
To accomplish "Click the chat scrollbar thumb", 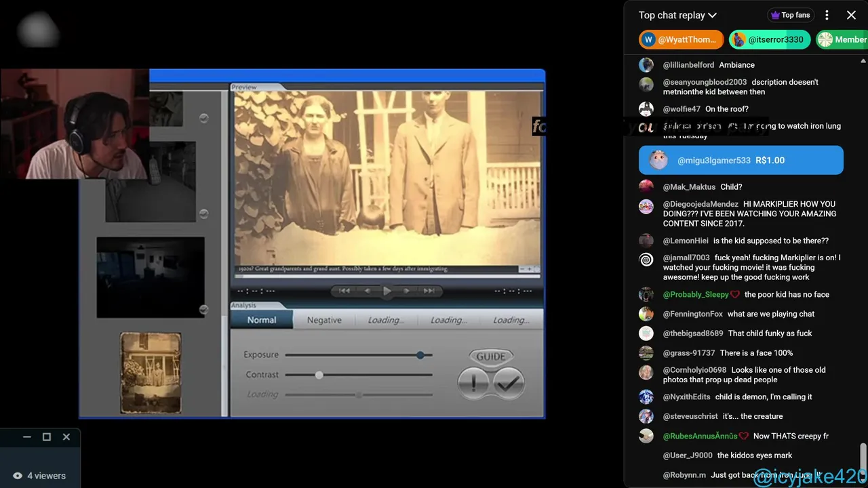I will pos(863,456).
